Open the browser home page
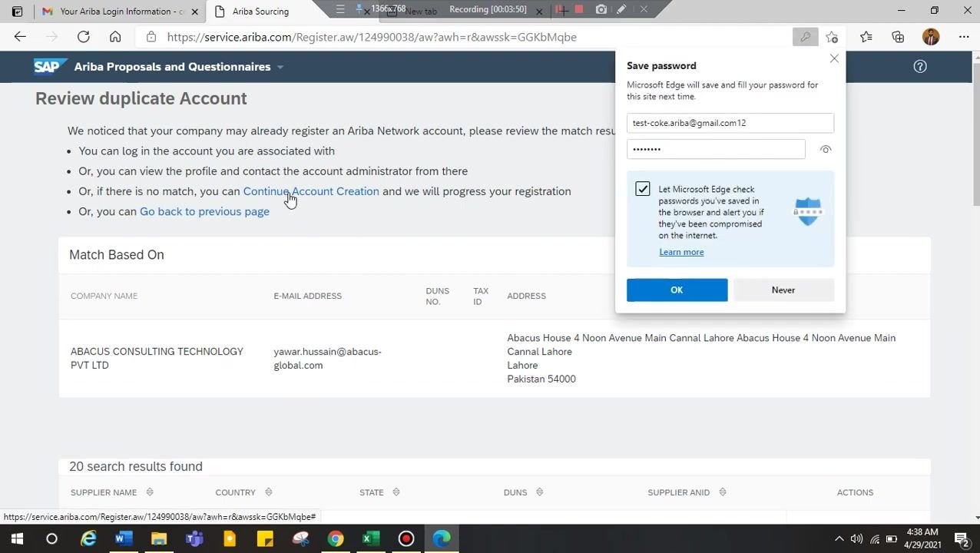980x553 pixels. click(115, 37)
